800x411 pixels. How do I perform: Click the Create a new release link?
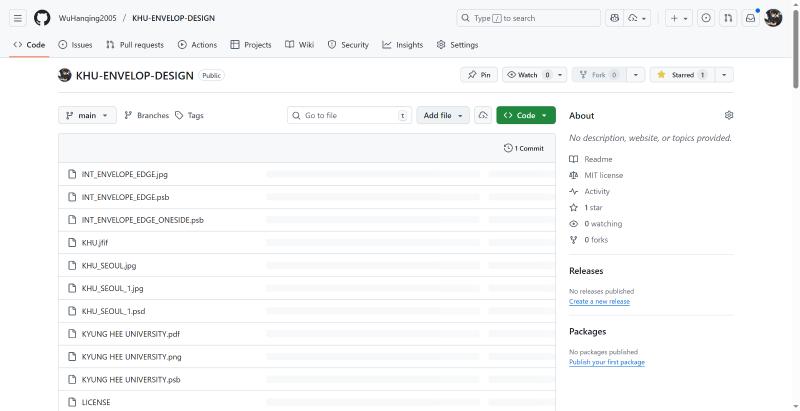(x=599, y=301)
